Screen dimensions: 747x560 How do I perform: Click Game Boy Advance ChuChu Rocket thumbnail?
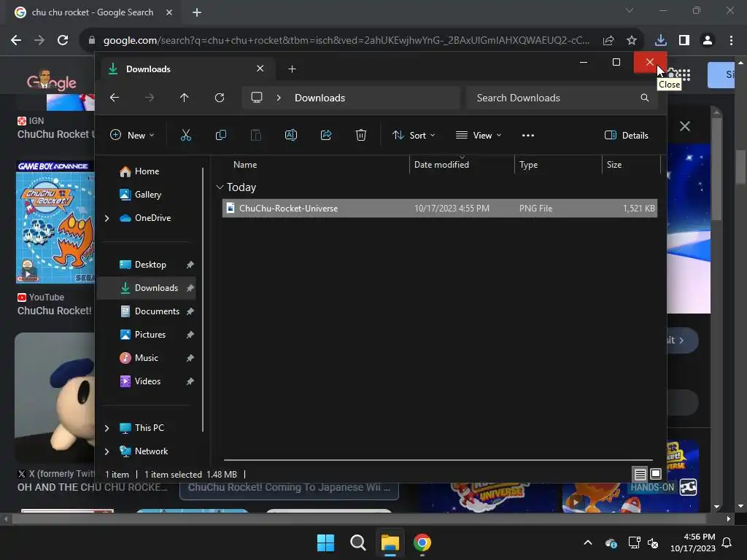tap(55, 222)
